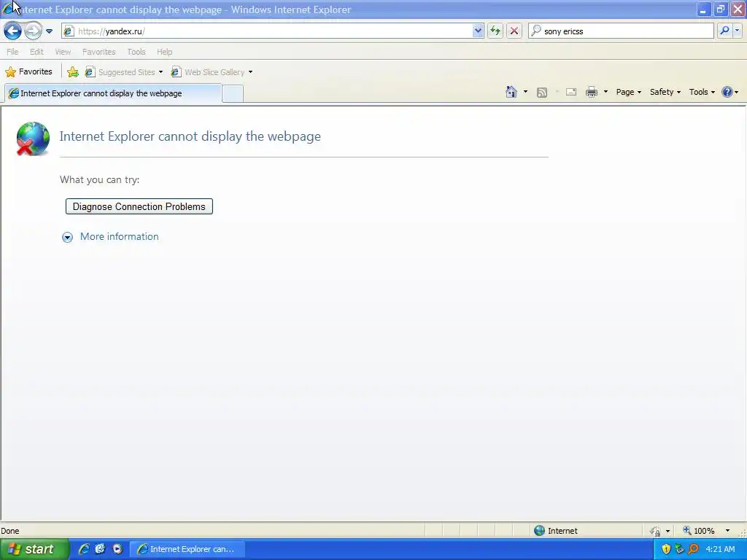
Task: Open the Windows start button
Action: point(34,550)
